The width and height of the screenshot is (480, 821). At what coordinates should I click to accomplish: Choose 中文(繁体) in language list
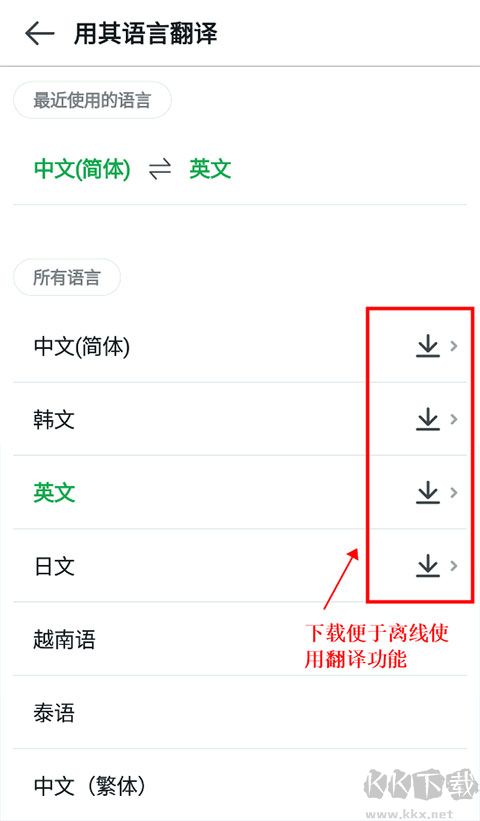[240, 785]
